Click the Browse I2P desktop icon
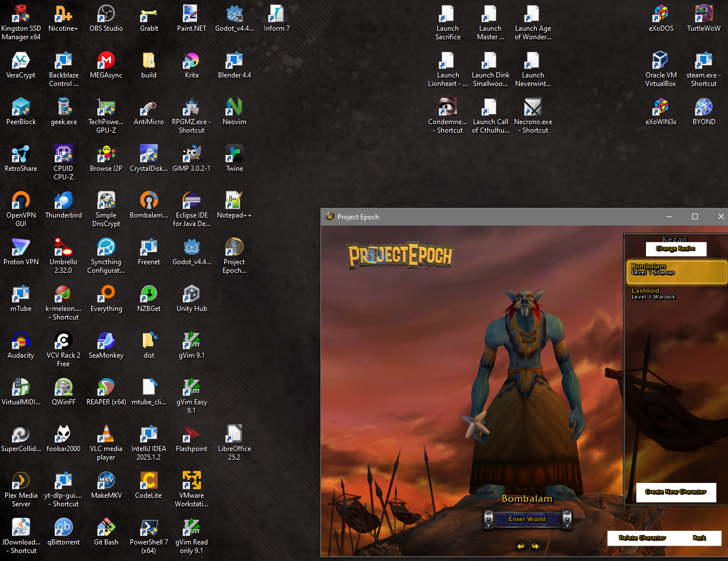The image size is (728, 561). (x=106, y=159)
